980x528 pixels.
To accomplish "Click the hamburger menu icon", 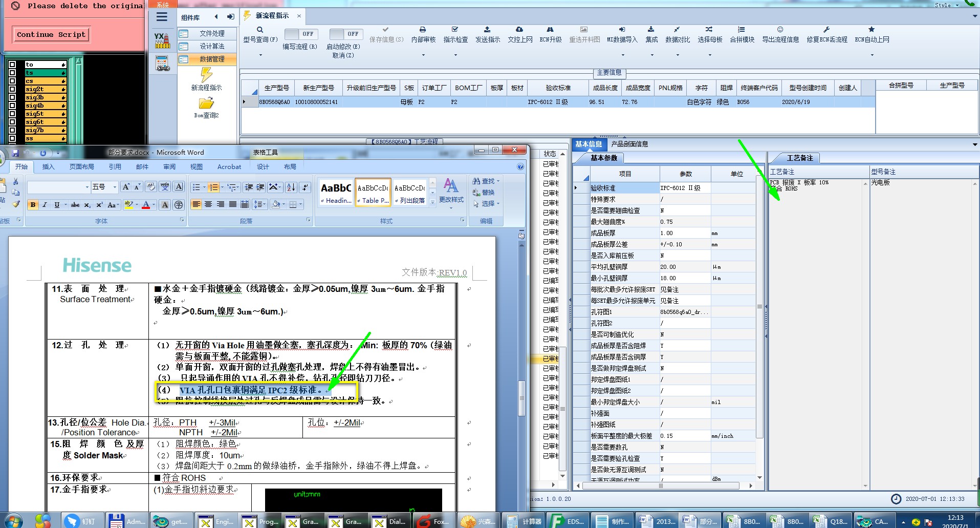I will click(162, 17).
